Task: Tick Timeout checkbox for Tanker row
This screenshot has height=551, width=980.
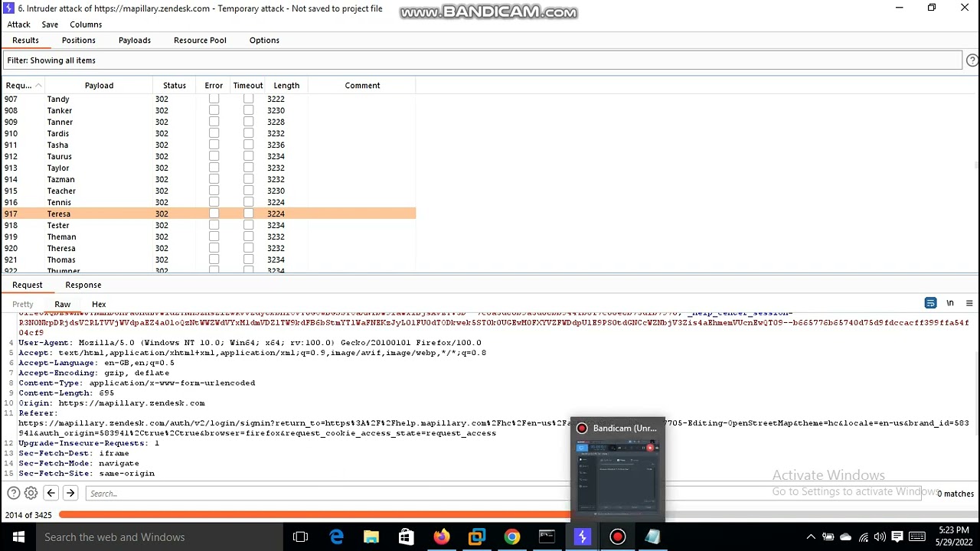Action: coord(248,110)
